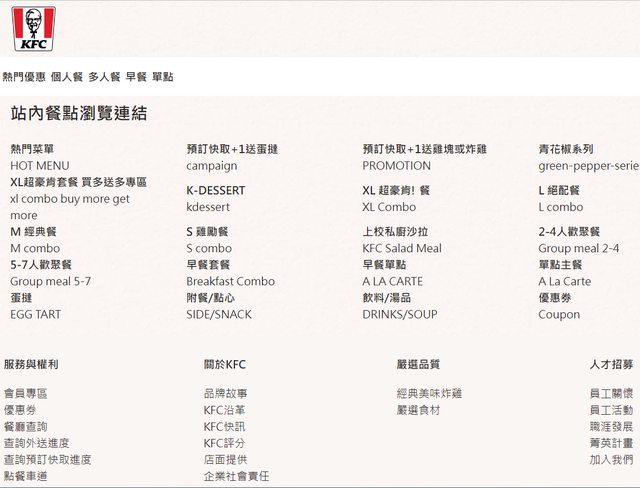Open the 經典美味炸雞 footer link

429,394
